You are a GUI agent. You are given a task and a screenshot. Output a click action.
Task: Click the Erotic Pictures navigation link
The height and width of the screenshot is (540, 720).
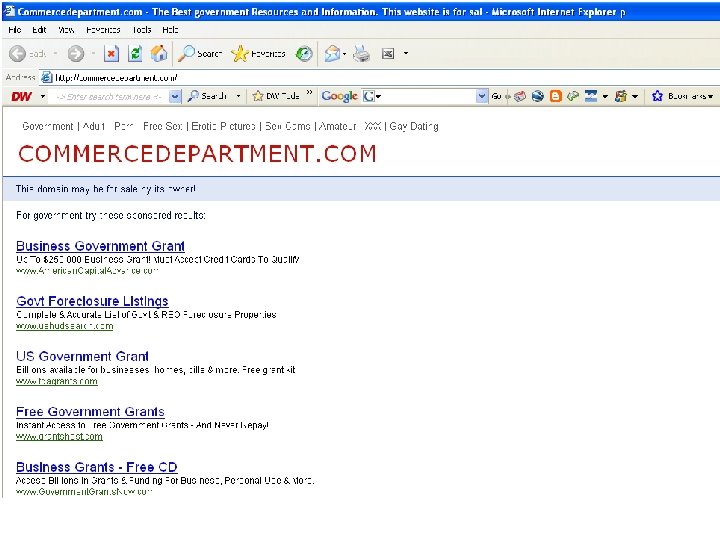223,126
